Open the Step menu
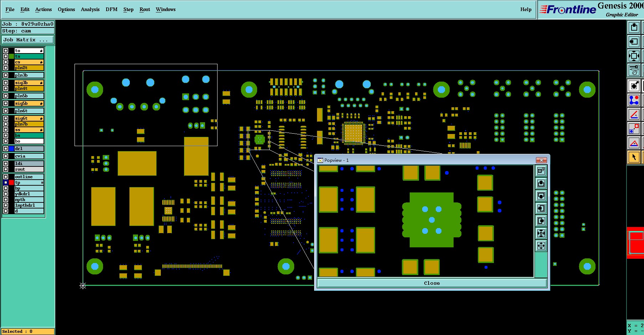Screen dimensions: 644x335 128,9
